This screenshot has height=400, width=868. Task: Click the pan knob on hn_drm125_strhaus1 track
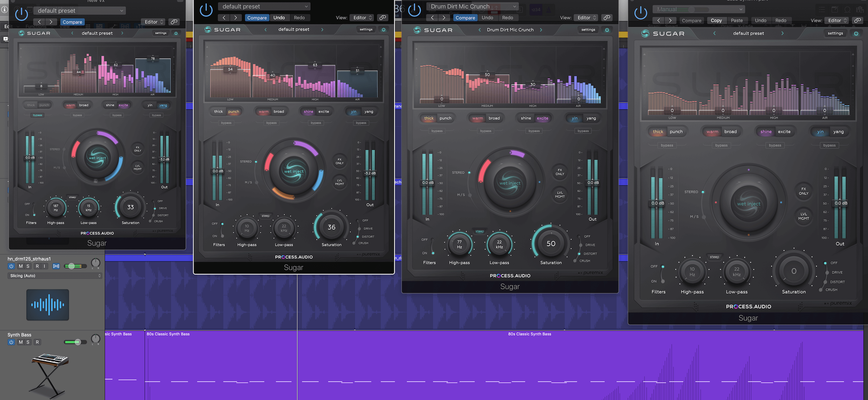(96, 263)
